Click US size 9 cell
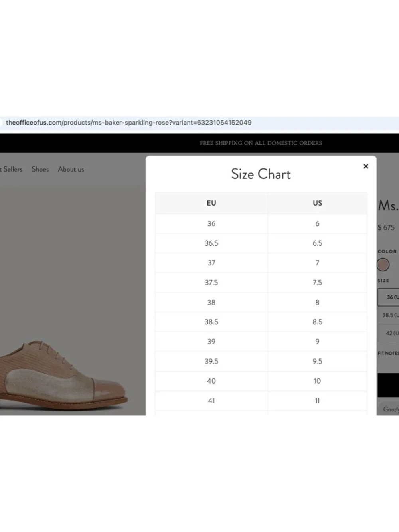Image resolution: width=399 pixels, height=532 pixels. click(317, 342)
